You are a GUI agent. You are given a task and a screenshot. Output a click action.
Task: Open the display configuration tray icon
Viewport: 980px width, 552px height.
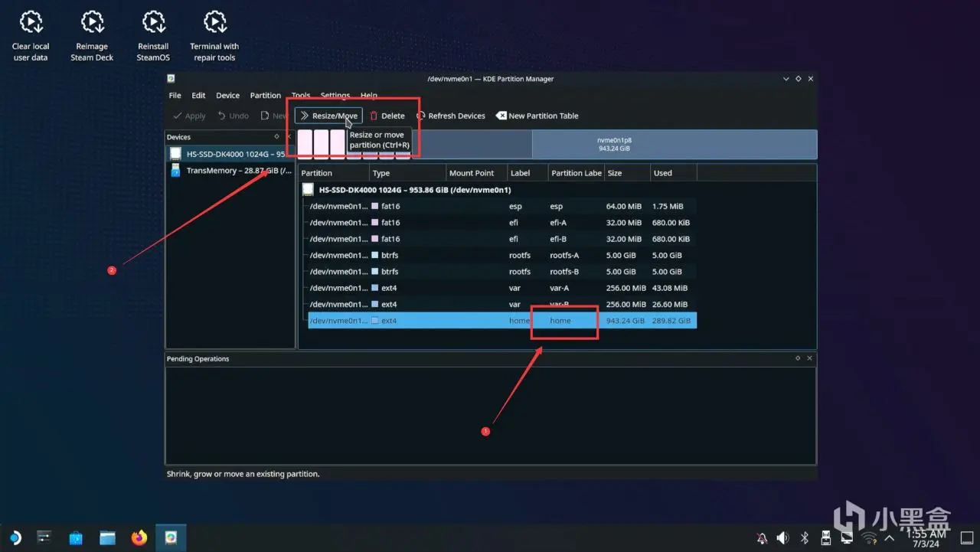pyautogui.click(x=847, y=538)
